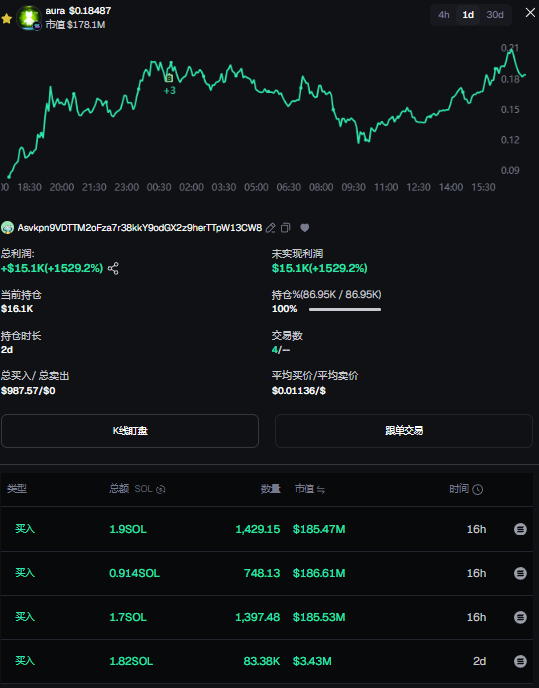Click the 100% holding progress bar

click(x=345, y=309)
